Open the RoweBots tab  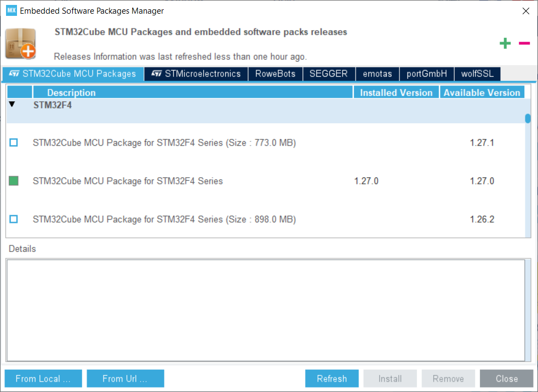(x=275, y=74)
